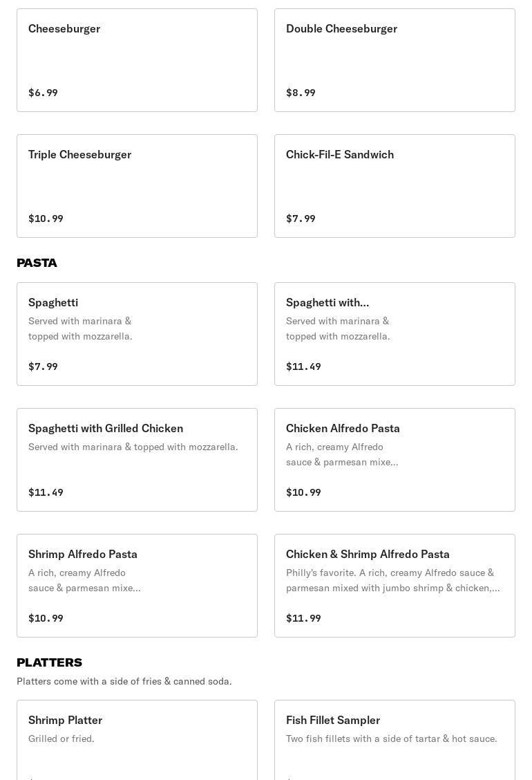532x780 pixels.
Task: Open the Cheeseburger menu item
Action: pyautogui.click(x=137, y=60)
